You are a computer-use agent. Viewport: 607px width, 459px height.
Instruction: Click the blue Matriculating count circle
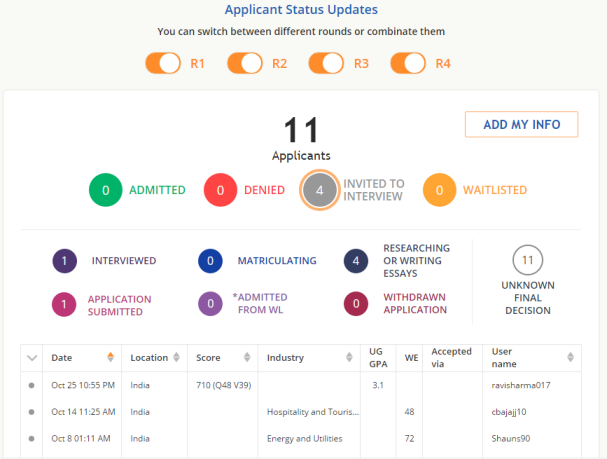(210, 261)
